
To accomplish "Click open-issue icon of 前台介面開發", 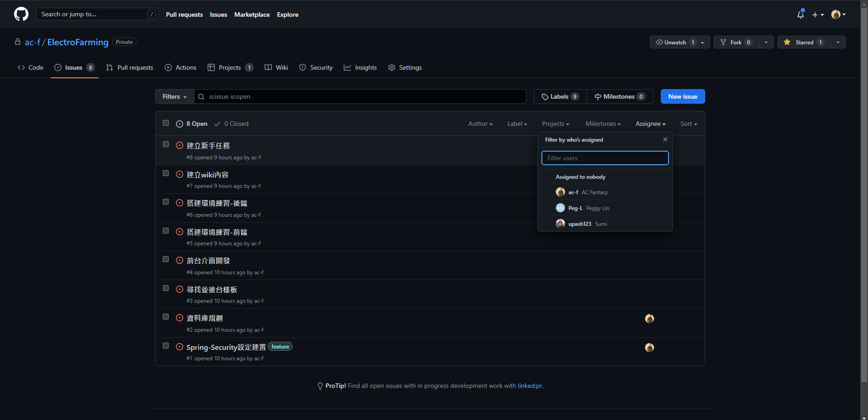I will click(180, 260).
